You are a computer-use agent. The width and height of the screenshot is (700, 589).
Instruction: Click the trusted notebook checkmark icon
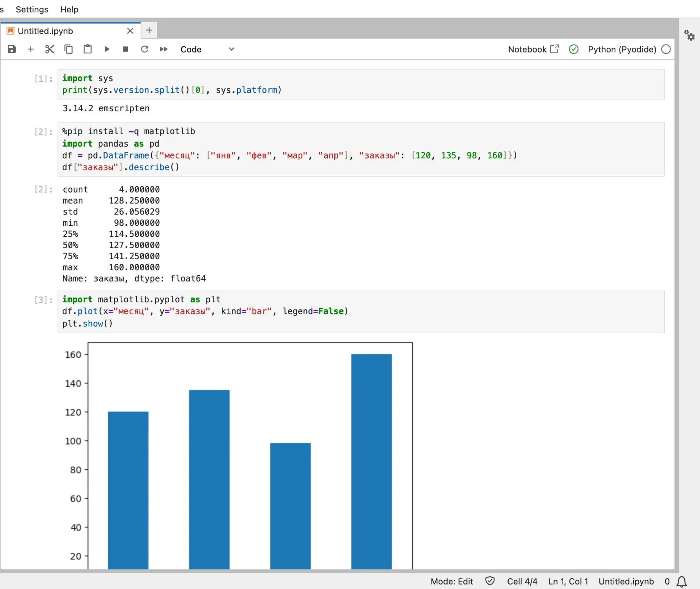tap(573, 49)
